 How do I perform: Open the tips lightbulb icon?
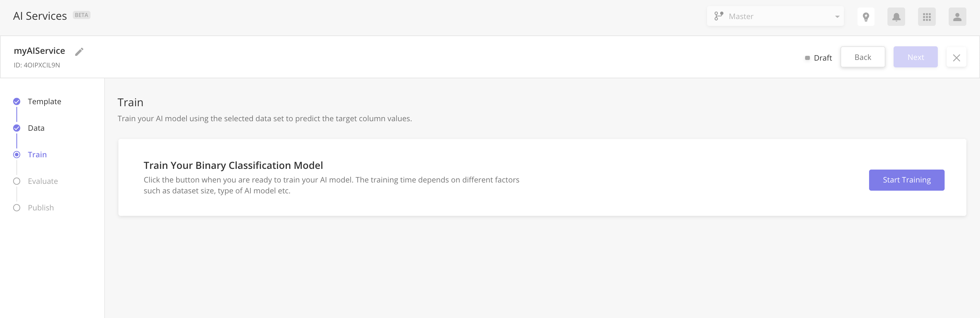(866, 16)
